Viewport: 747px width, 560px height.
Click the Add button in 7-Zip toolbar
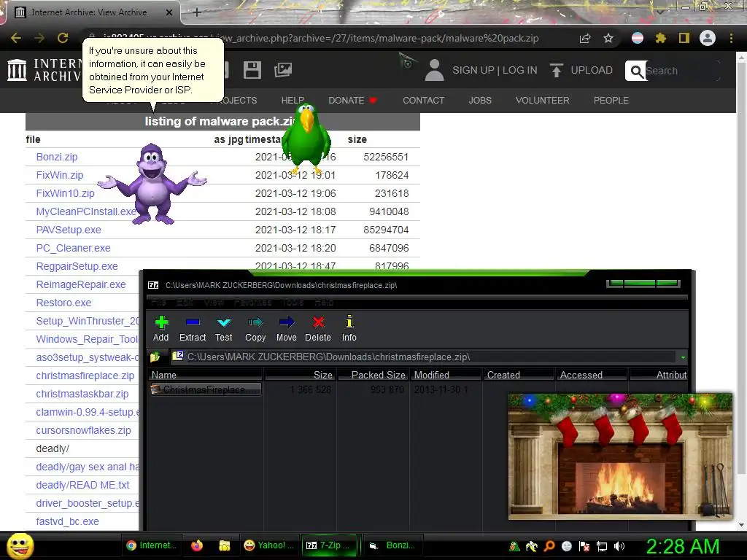(x=161, y=329)
